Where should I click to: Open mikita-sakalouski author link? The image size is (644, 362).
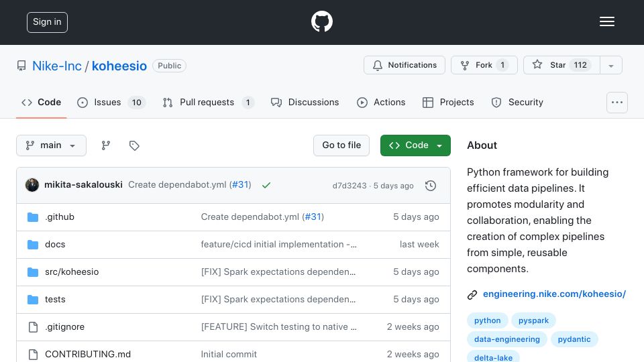pos(83,185)
